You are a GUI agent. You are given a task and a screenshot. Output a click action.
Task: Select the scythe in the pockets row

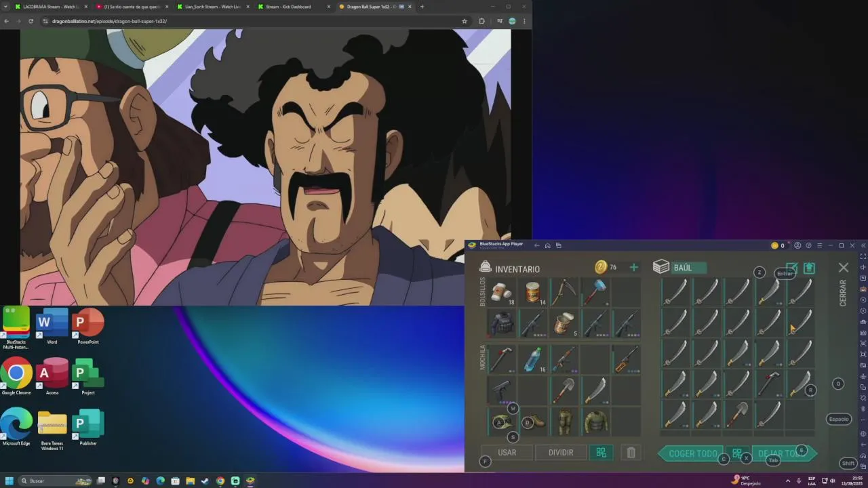(564, 292)
